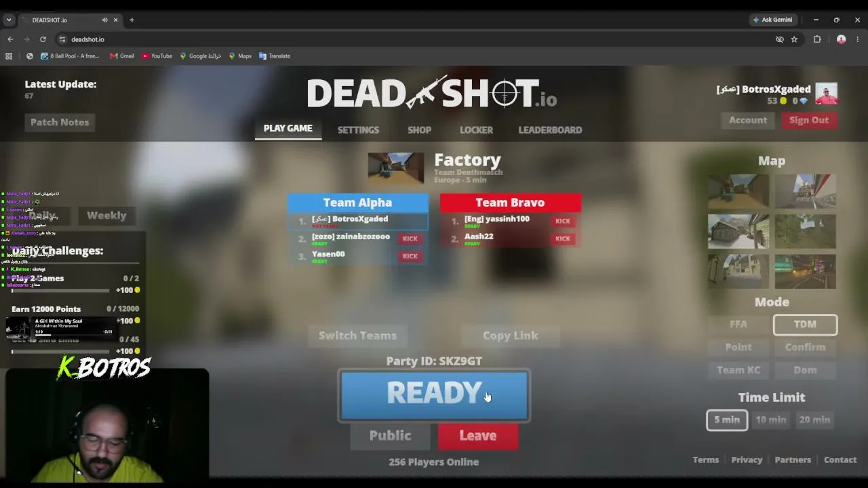
Task: Click the Factory map preview image
Action: click(396, 168)
